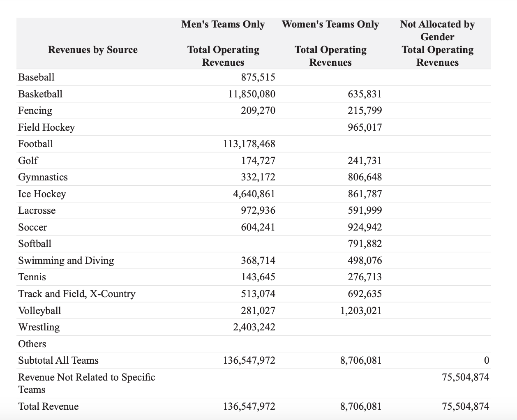Select women's Tennis value 276,713
Image resolution: width=517 pixels, height=420 pixels.
(365, 277)
